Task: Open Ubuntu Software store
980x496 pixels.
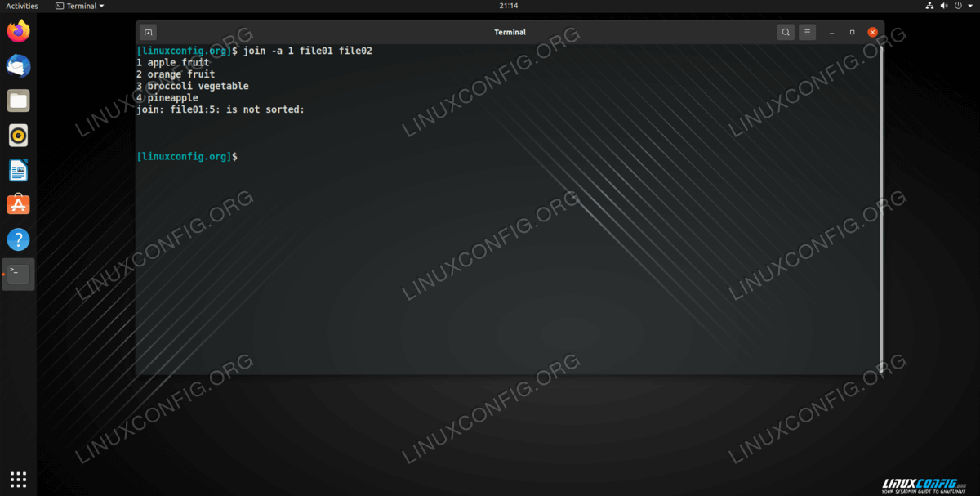Action: coord(18,205)
